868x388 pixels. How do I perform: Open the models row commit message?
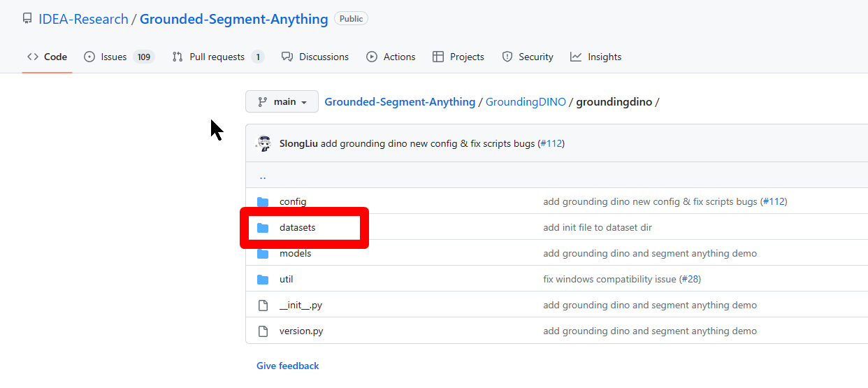(650, 253)
